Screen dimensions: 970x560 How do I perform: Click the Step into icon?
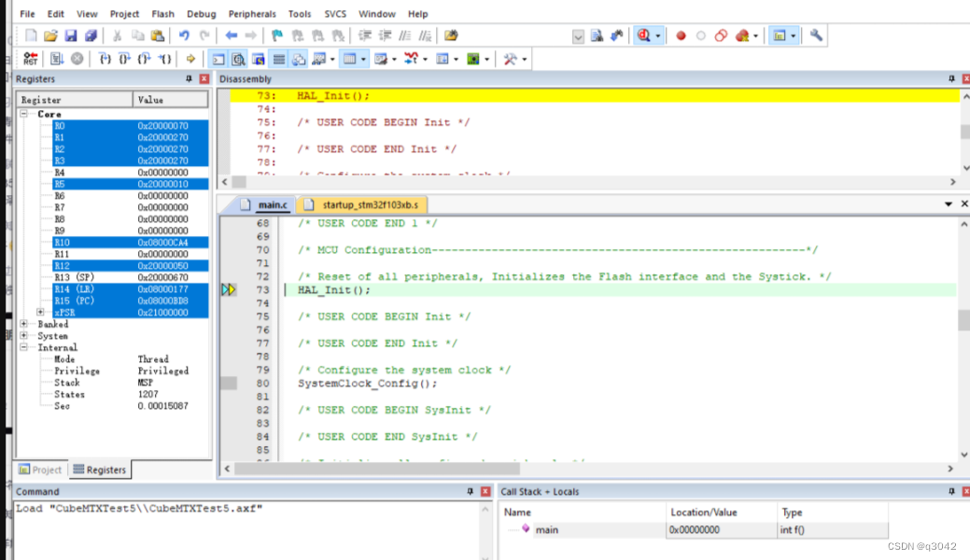(x=105, y=59)
